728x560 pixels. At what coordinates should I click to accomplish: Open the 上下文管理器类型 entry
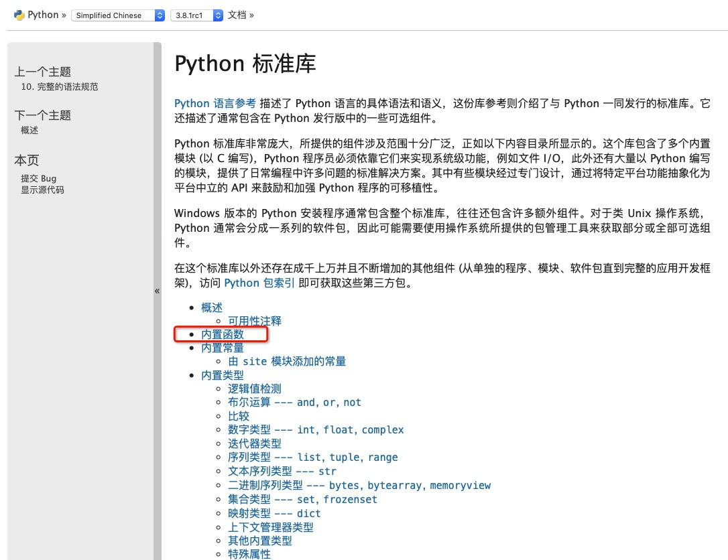(x=271, y=527)
